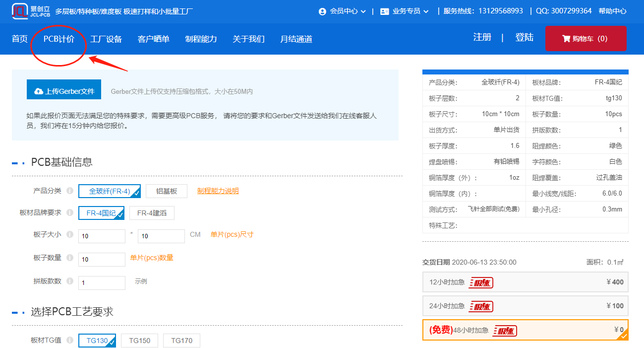Select the 12小时加急 delivery option
Screen dimensions: 644x348
[x=525, y=282]
